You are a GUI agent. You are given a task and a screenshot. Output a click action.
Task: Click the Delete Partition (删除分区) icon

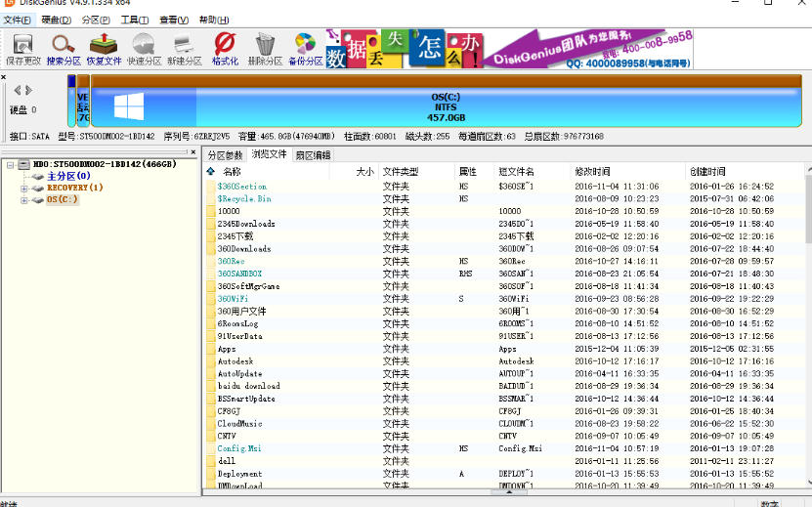(x=265, y=50)
